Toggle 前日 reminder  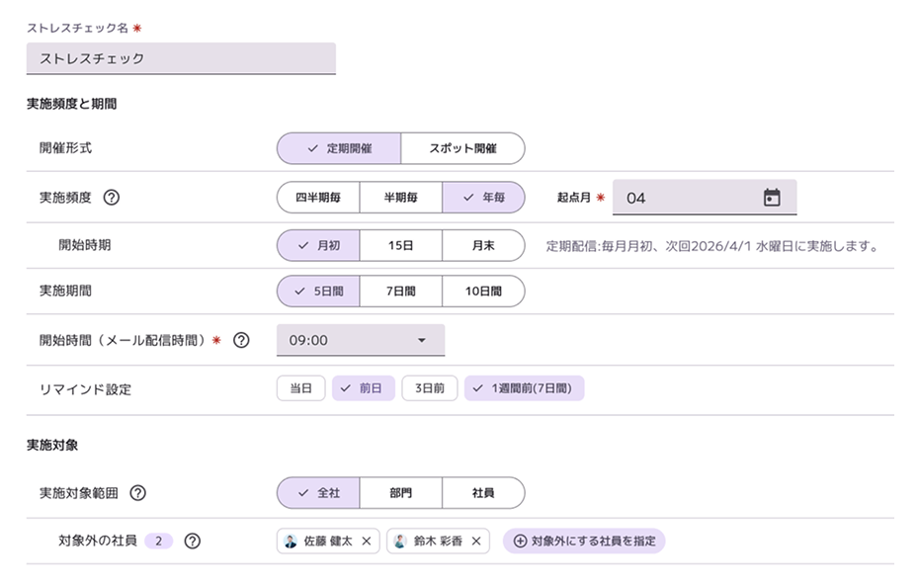click(364, 388)
